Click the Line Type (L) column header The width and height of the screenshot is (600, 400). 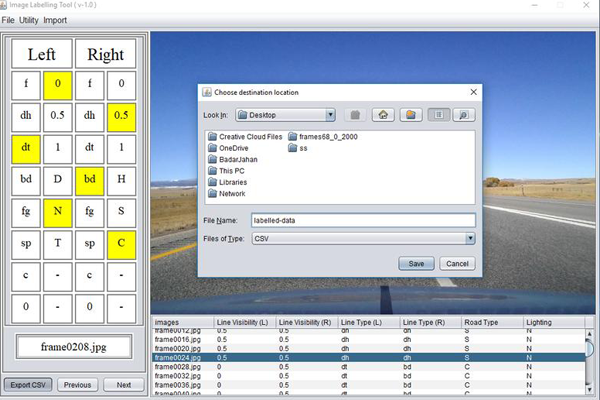(x=368, y=322)
